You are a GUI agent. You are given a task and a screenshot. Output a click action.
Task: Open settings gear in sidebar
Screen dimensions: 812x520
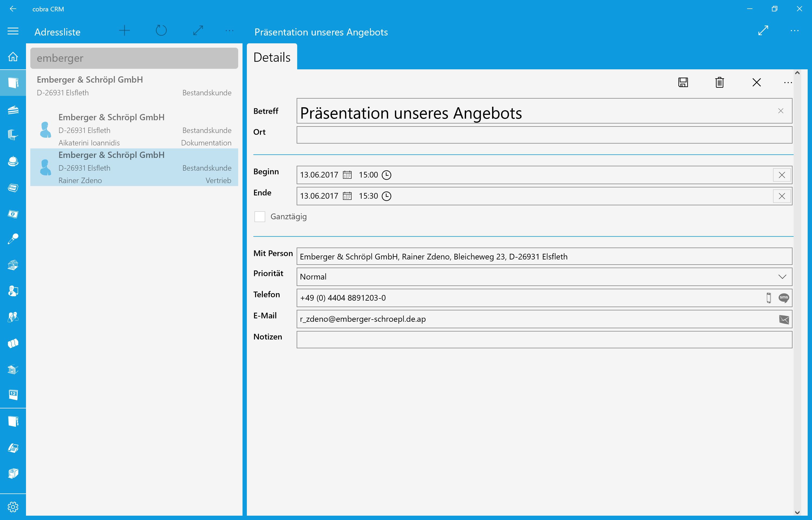coord(13,506)
